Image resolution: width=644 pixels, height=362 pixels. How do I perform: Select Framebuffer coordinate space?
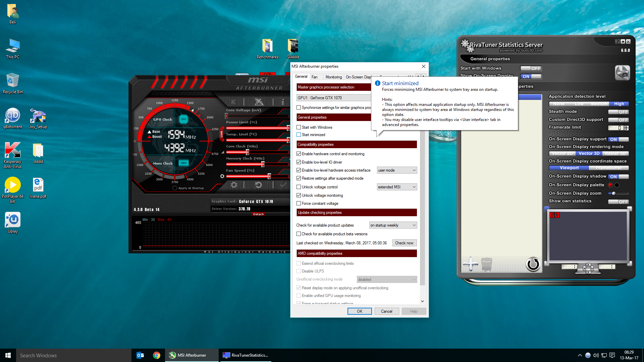tap(609, 168)
